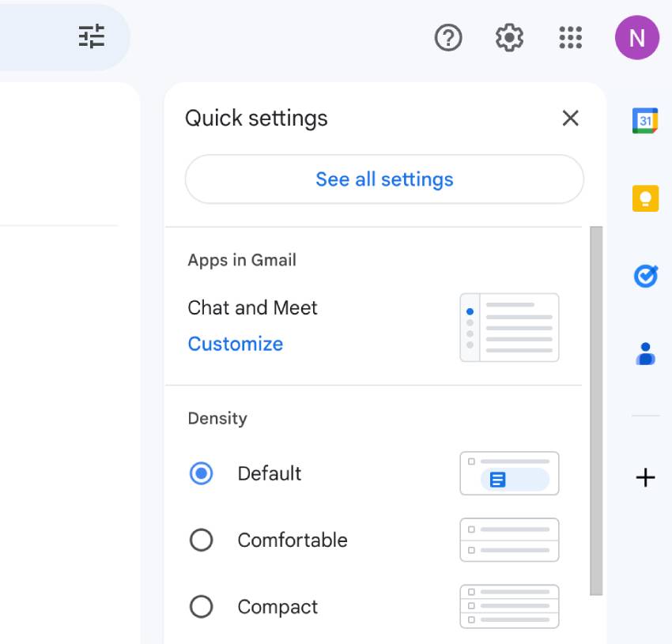Click the Default density preview thumbnail
The height and width of the screenshot is (644, 672).
pos(509,473)
